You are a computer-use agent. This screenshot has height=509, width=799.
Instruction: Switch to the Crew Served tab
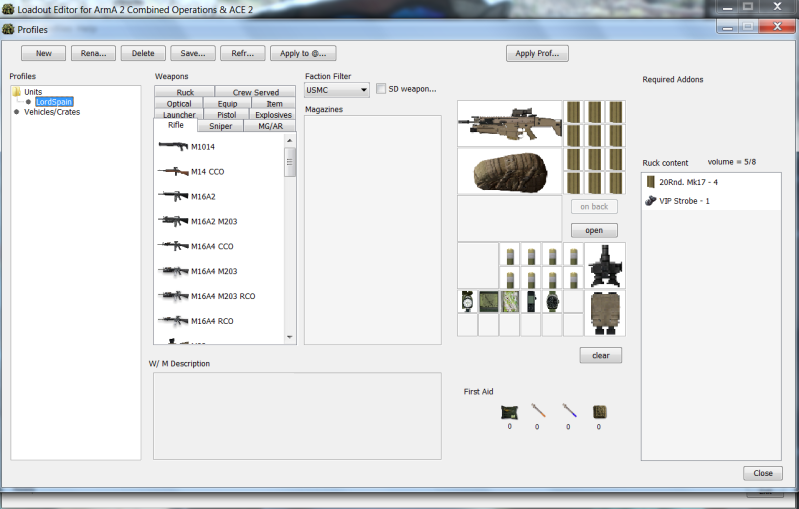pos(255,92)
